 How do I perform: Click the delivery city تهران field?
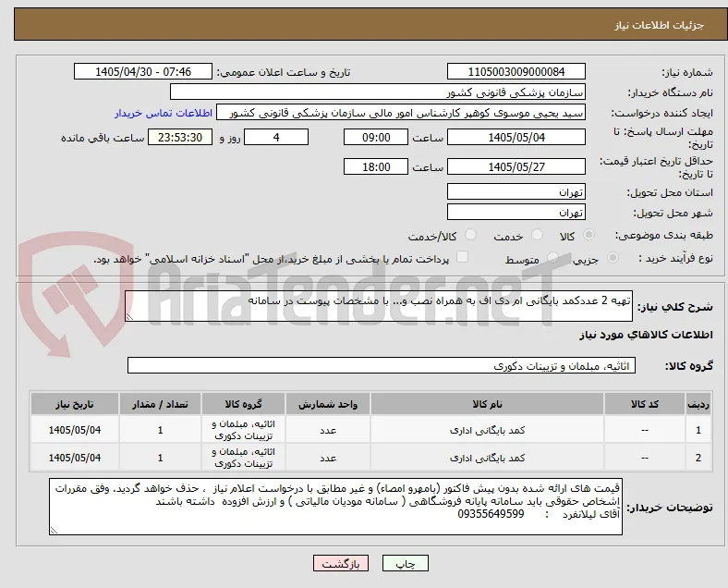click(x=516, y=213)
